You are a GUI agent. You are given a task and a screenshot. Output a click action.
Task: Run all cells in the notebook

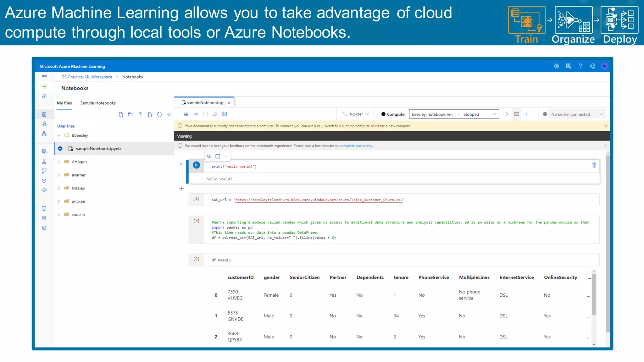196,114
